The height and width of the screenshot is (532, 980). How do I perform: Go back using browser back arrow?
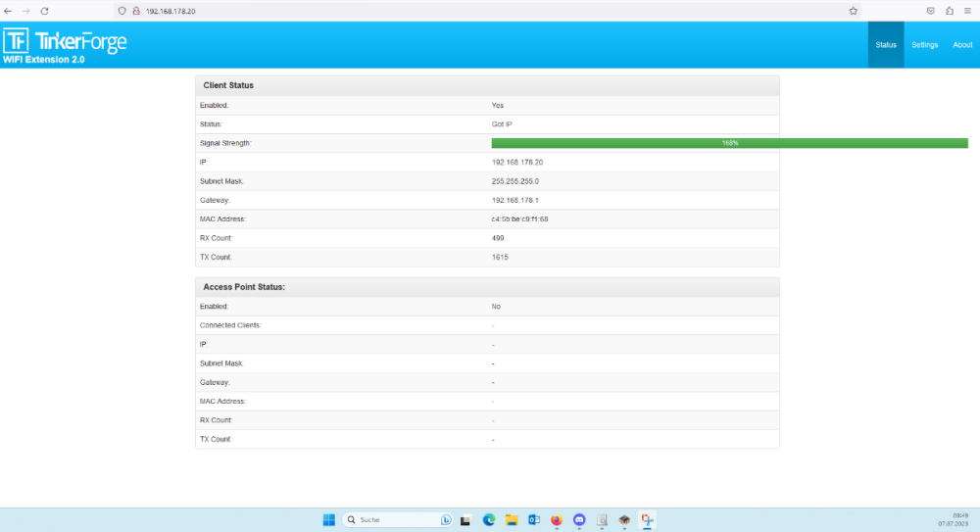[8, 11]
